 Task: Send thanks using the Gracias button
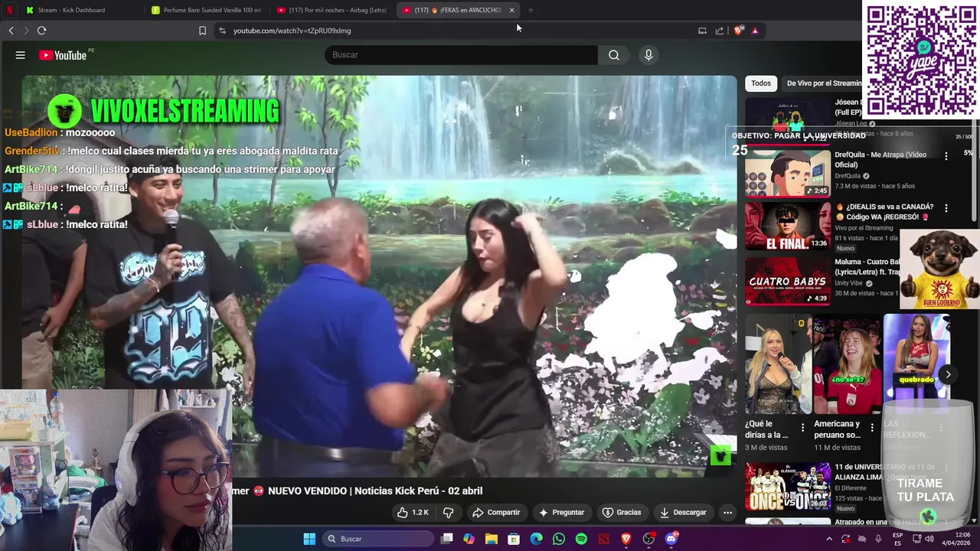coord(622,512)
